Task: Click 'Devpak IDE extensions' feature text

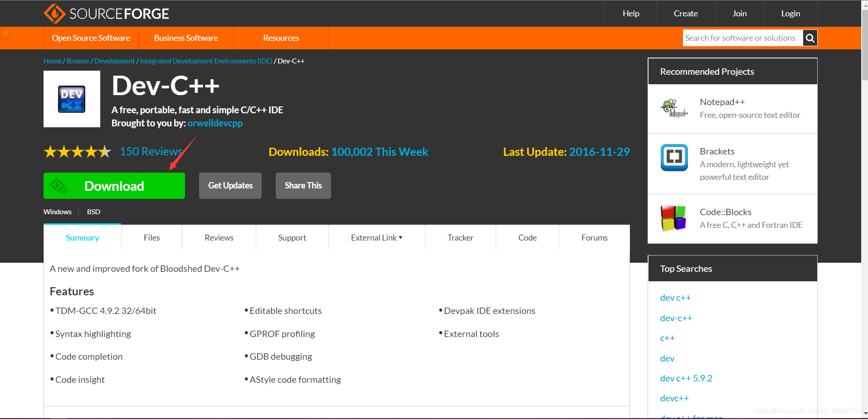Action: tap(489, 311)
